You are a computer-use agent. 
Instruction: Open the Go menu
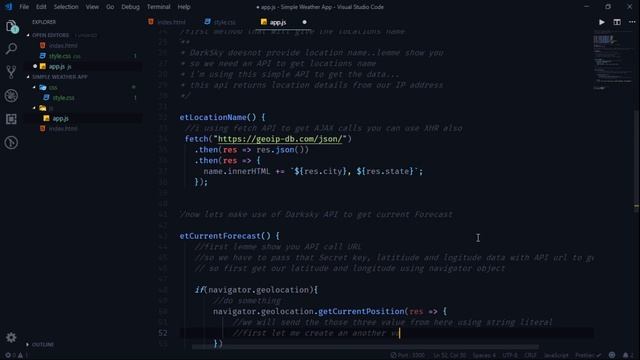(110, 7)
